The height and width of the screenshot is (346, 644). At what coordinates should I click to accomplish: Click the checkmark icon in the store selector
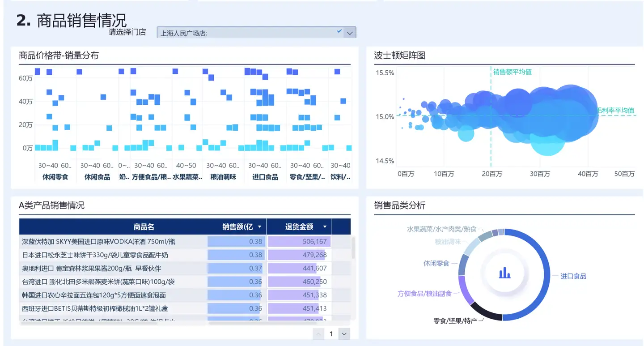pyautogui.click(x=339, y=31)
